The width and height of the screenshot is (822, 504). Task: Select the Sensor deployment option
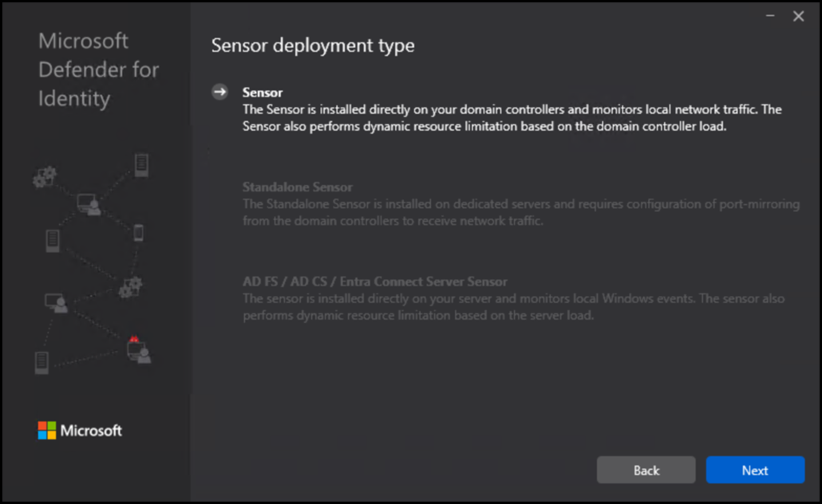coord(263,93)
